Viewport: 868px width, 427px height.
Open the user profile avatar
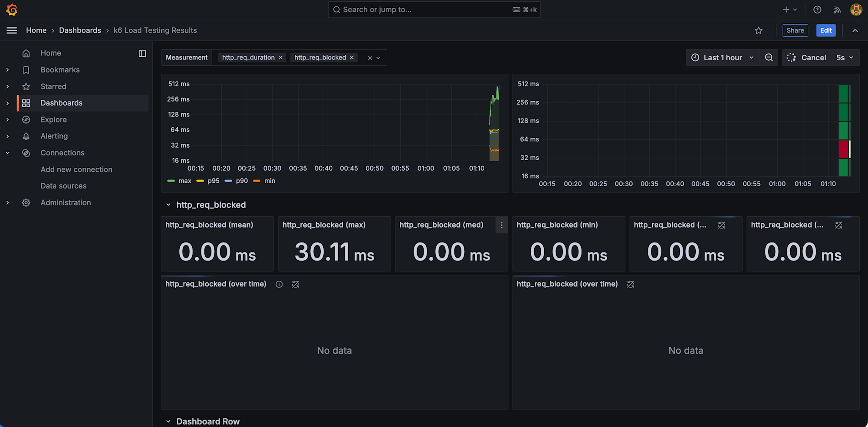(x=856, y=10)
